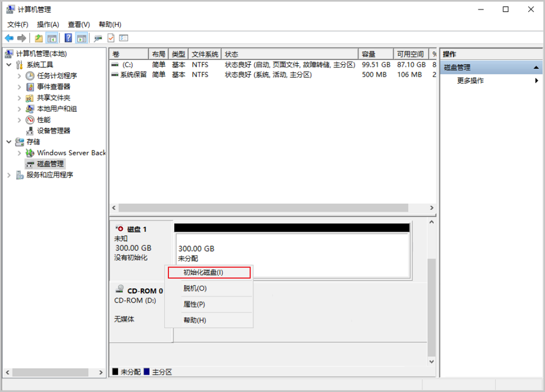Choose 属性(P) in the context menu
545x392 pixels.
[x=195, y=304]
